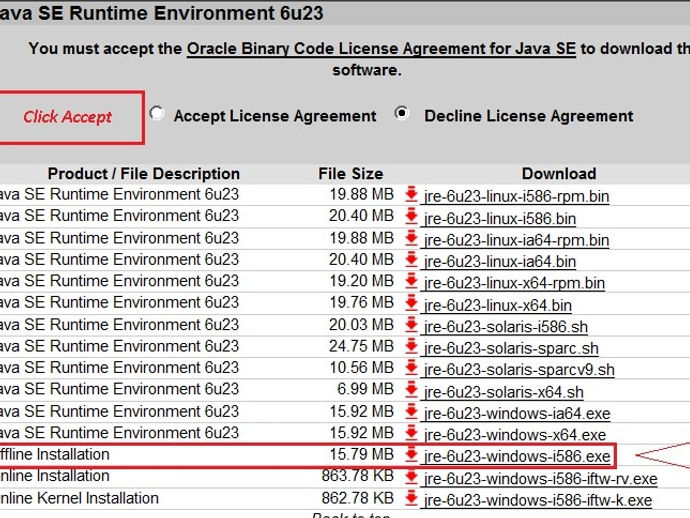Download jre-6u23-solaris-sparcv9.sh file

click(x=519, y=370)
